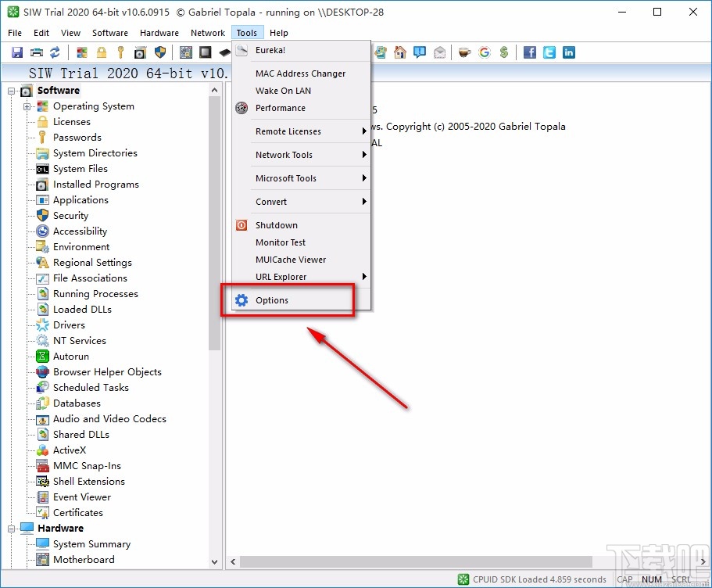Open the Facebook toolbar icon

530,52
